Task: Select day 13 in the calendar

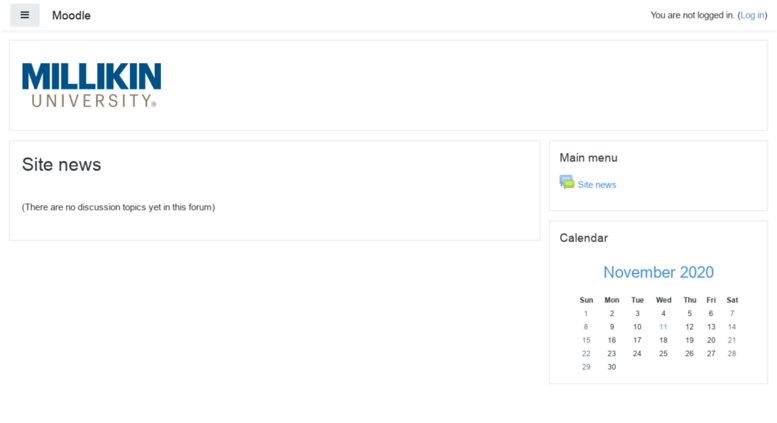Action: tap(711, 327)
